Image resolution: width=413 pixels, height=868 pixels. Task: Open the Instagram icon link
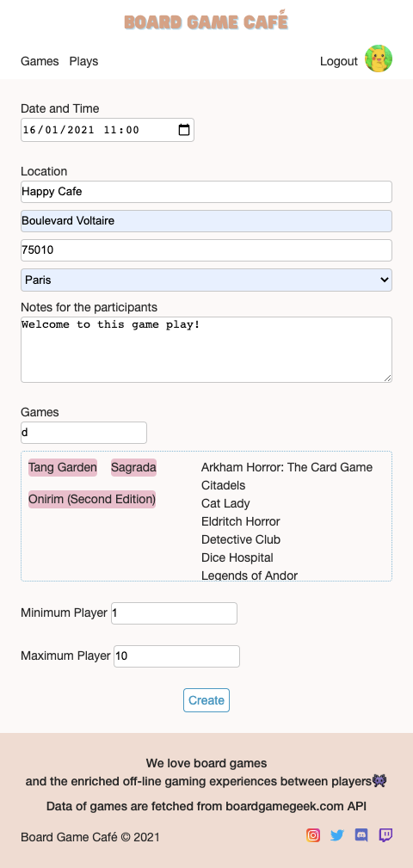tap(313, 834)
